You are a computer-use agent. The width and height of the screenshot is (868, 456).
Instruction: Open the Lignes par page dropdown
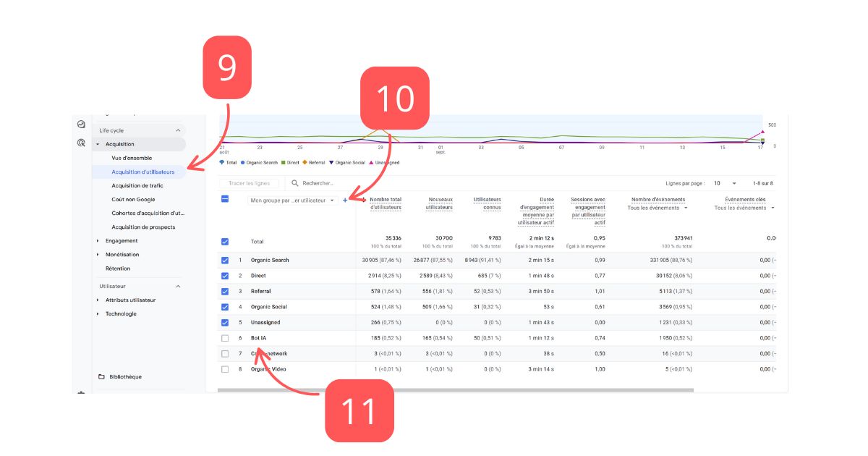pos(726,183)
